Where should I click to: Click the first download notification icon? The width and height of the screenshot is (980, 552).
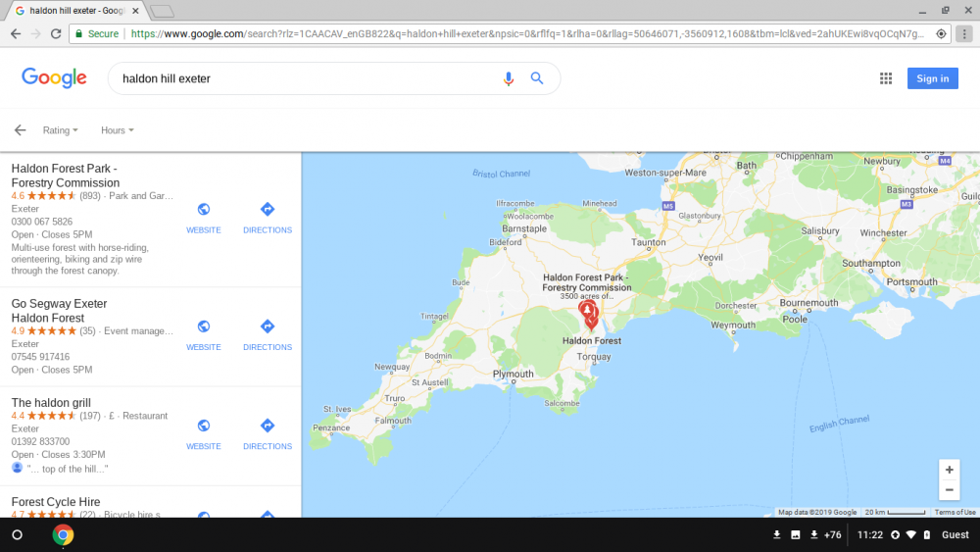[776, 534]
